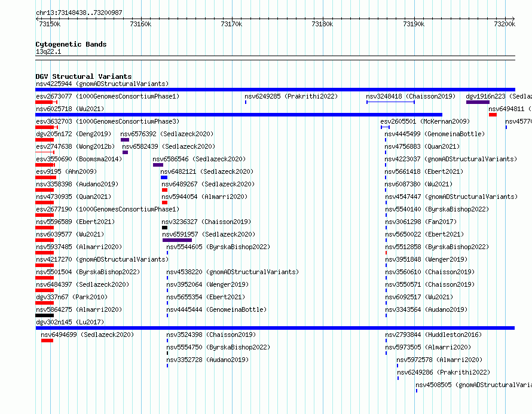Image resolution: width=532 pixels, height=414 pixels.
Task: Click esv9195 Ahn2009 label
Action: 66,171
